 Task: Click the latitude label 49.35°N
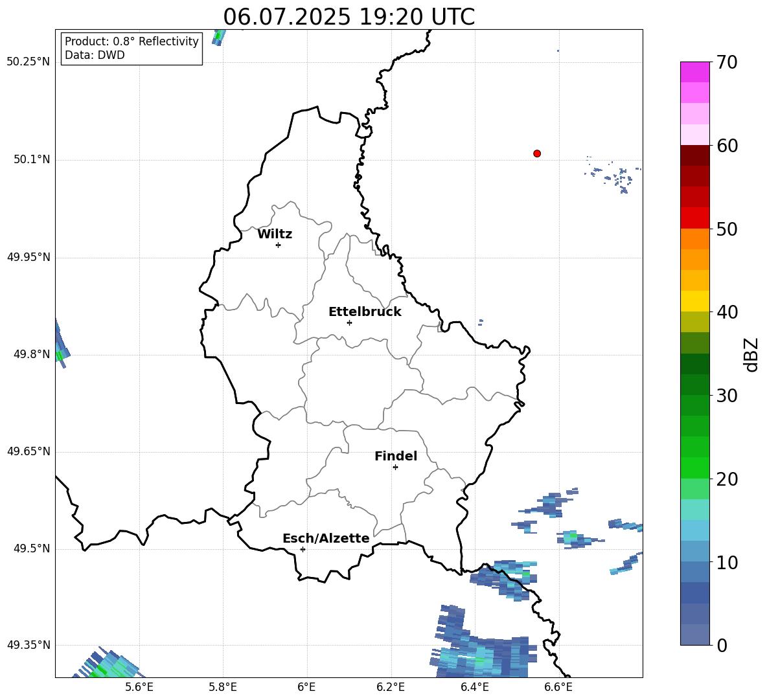[x=29, y=645]
